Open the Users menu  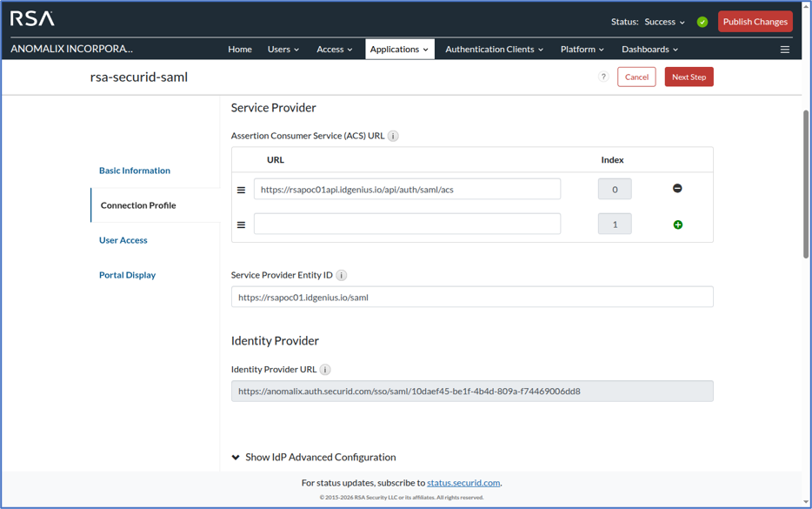point(283,50)
